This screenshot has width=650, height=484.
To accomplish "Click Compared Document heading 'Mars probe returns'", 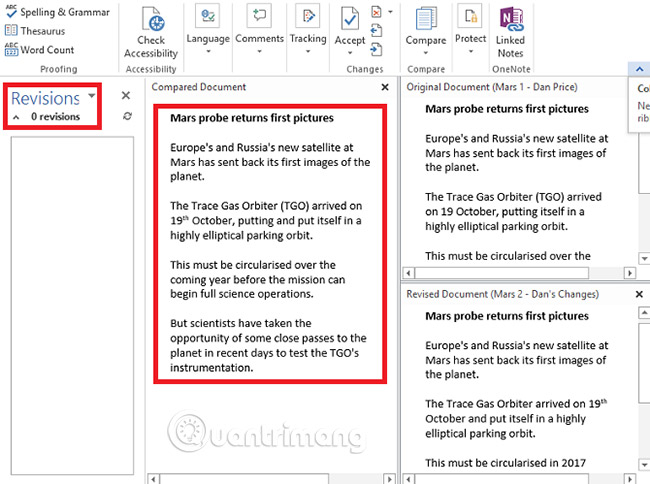I will coord(252,118).
